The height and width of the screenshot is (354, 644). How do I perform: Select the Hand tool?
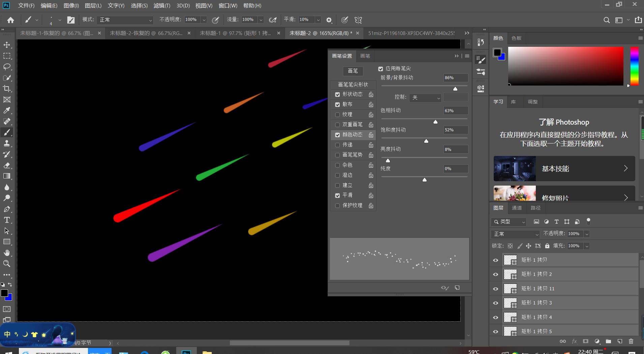point(7,253)
